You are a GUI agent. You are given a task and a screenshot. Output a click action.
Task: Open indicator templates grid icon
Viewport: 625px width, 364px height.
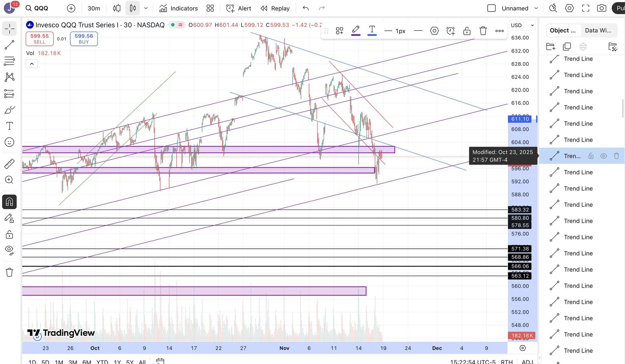pyautogui.click(x=210, y=8)
